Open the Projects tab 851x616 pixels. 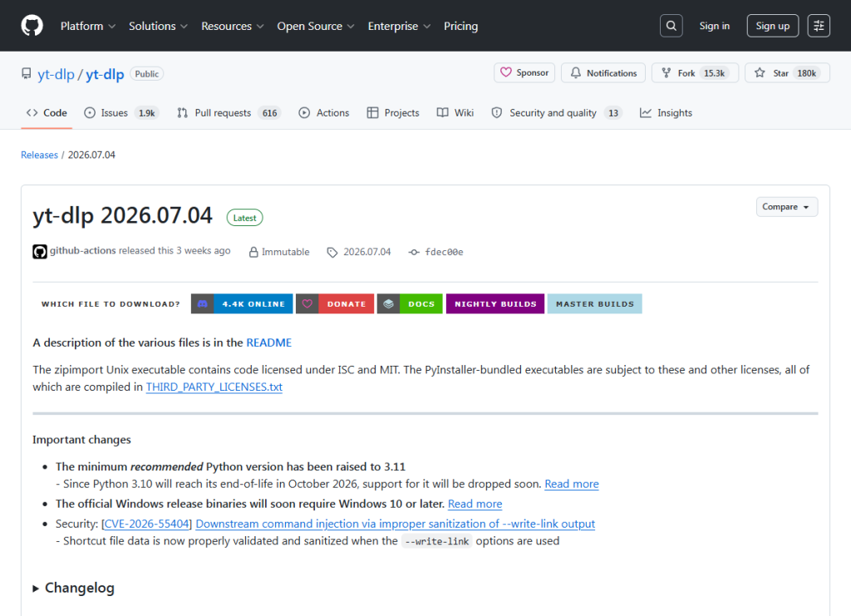[393, 113]
